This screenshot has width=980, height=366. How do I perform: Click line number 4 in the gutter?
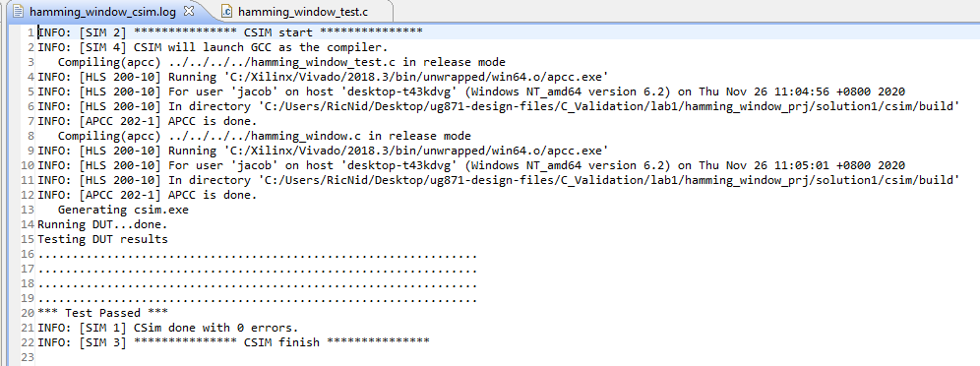point(31,77)
